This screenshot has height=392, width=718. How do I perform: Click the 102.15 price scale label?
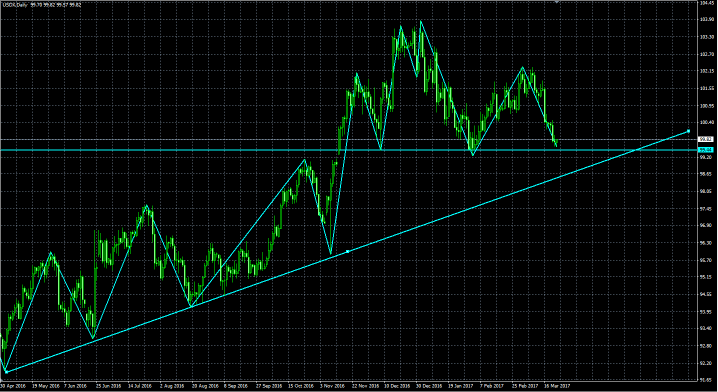(x=707, y=71)
